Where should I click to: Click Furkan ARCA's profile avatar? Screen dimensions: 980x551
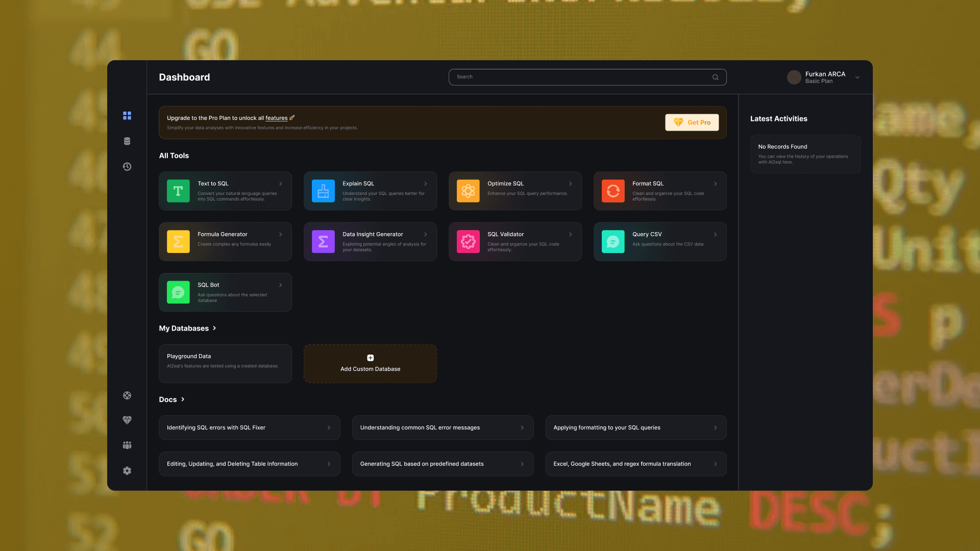(x=794, y=78)
